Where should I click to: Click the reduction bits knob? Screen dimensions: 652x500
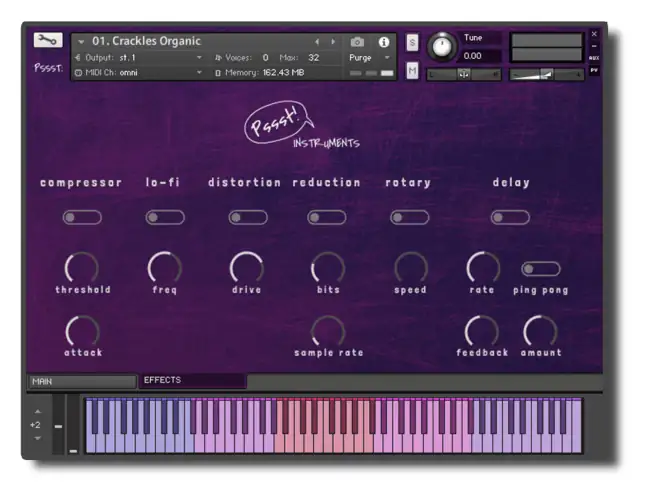tap(328, 268)
